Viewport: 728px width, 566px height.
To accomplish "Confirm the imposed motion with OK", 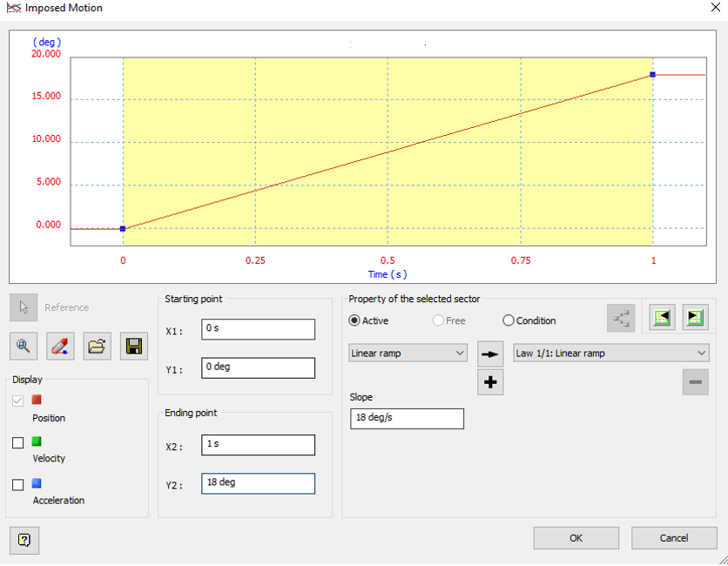I will (x=576, y=537).
